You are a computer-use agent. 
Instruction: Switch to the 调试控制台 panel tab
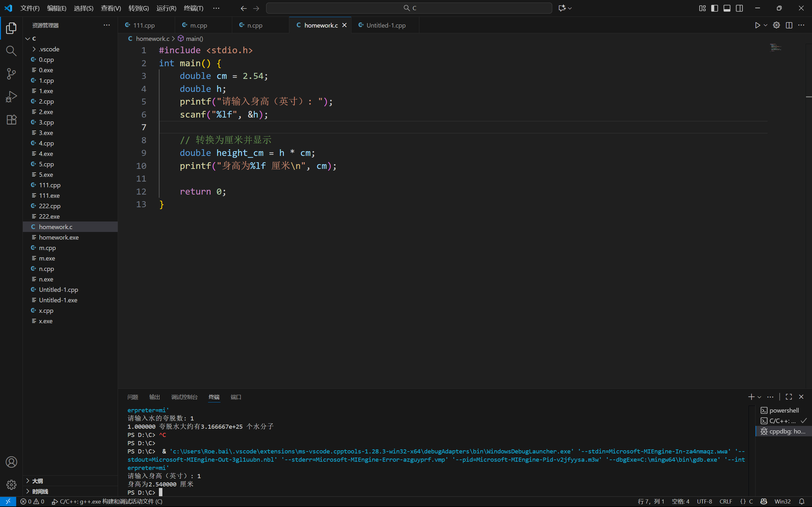point(184,397)
